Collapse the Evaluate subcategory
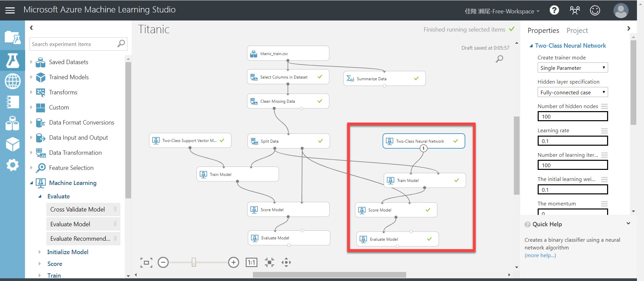Viewport: 644px width, 281px height. (40, 196)
